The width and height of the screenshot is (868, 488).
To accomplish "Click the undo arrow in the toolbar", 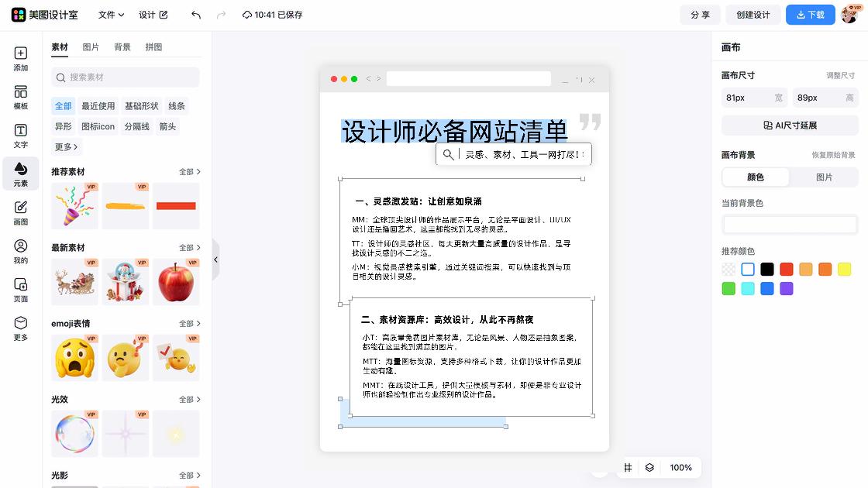I will coord(195,14).
